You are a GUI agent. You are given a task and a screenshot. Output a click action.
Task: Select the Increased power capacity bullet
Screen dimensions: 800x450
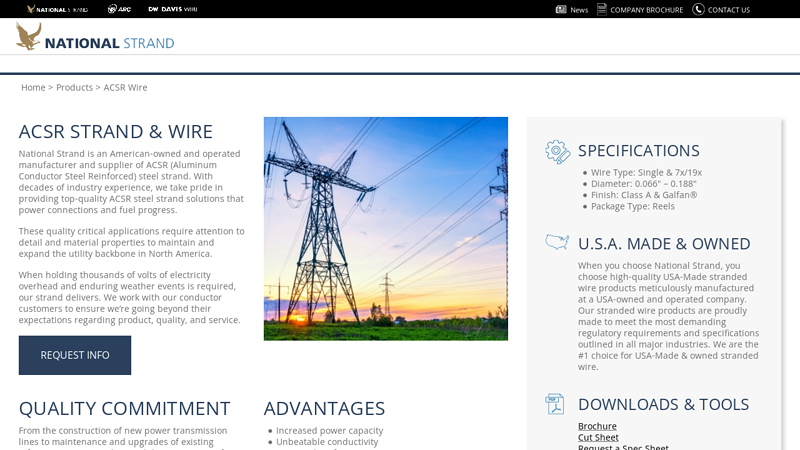[x=330, y=431]
